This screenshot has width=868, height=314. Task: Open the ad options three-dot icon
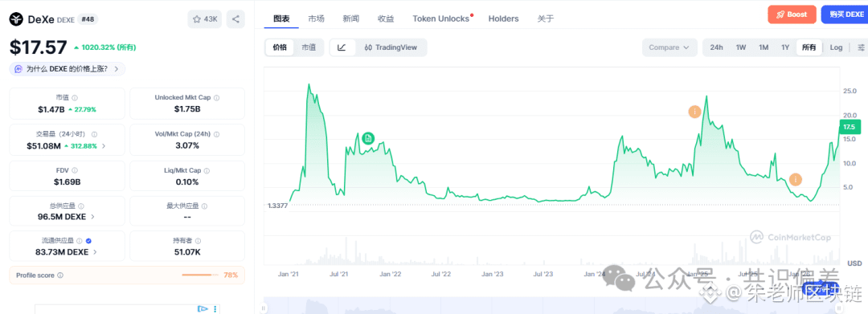point(215,308)
